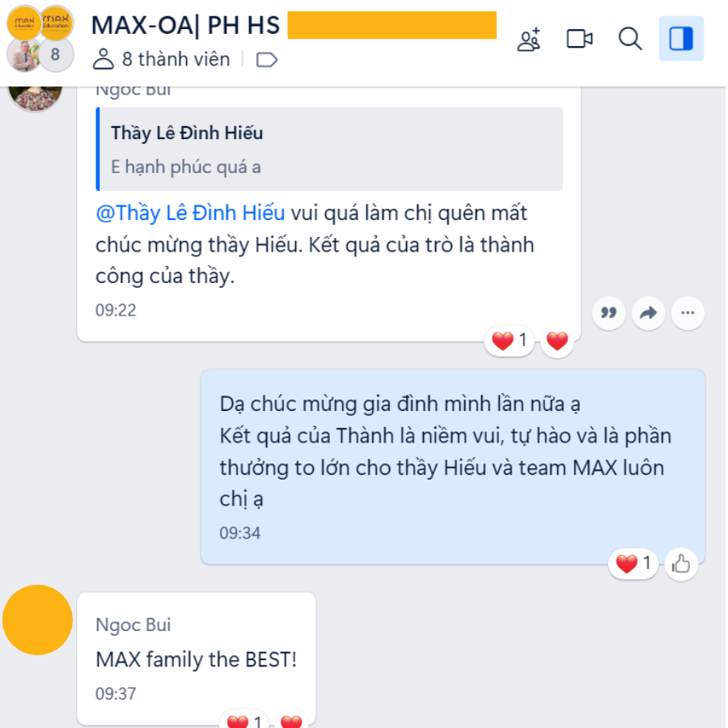View heart reactions on the 09:34 message
This screenshot has width=728, height=728.
pyautogui.click(x=633, y=564)
